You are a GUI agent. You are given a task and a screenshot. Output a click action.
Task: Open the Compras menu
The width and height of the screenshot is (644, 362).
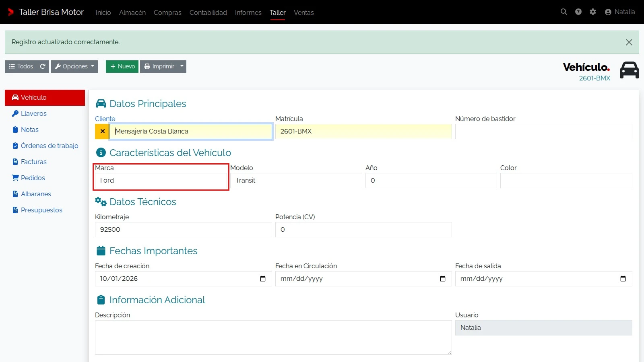point(167,12)
